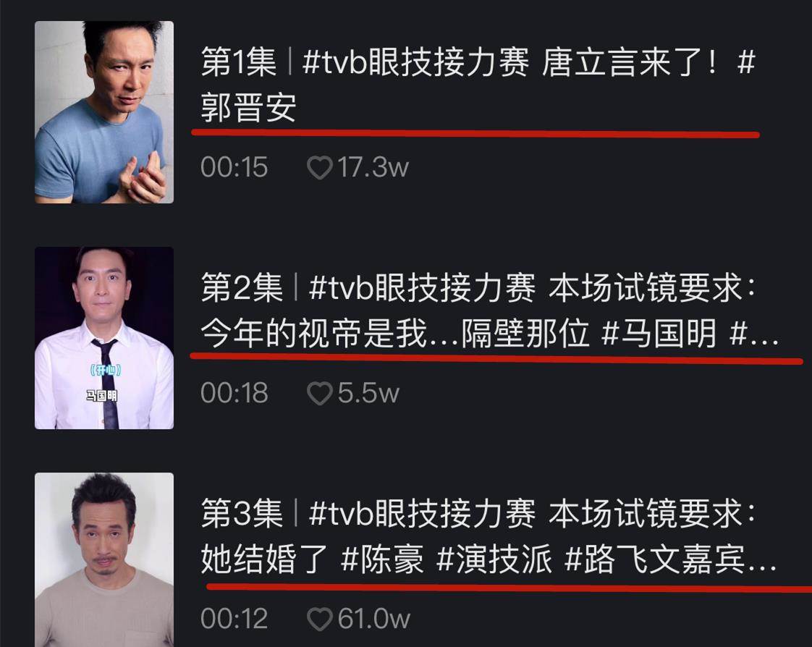
Task: Tap the 17.3w like count
Action: (x=373, y=167)
